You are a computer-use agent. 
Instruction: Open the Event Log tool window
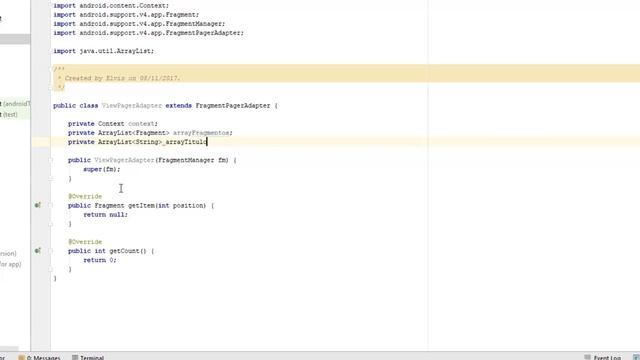coord(603,358)
